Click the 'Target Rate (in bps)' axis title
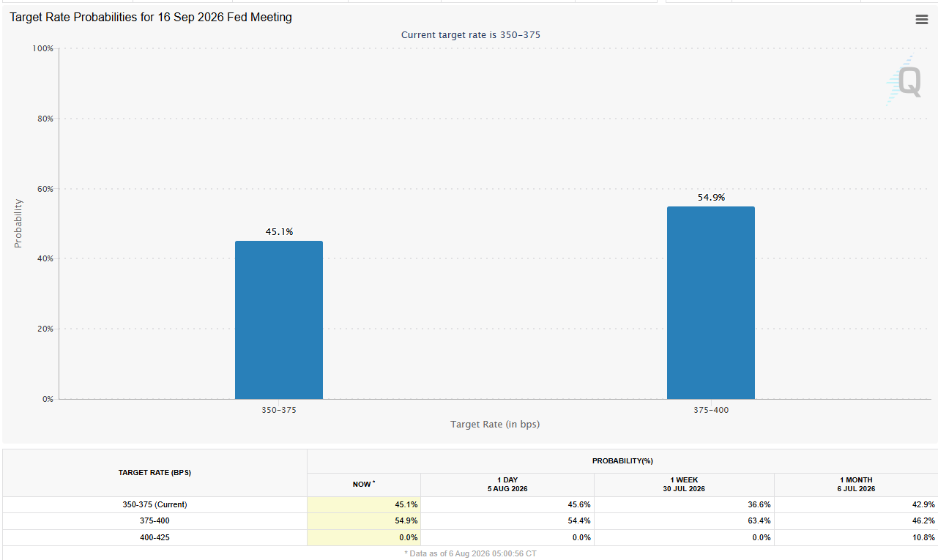 point(495,424)
